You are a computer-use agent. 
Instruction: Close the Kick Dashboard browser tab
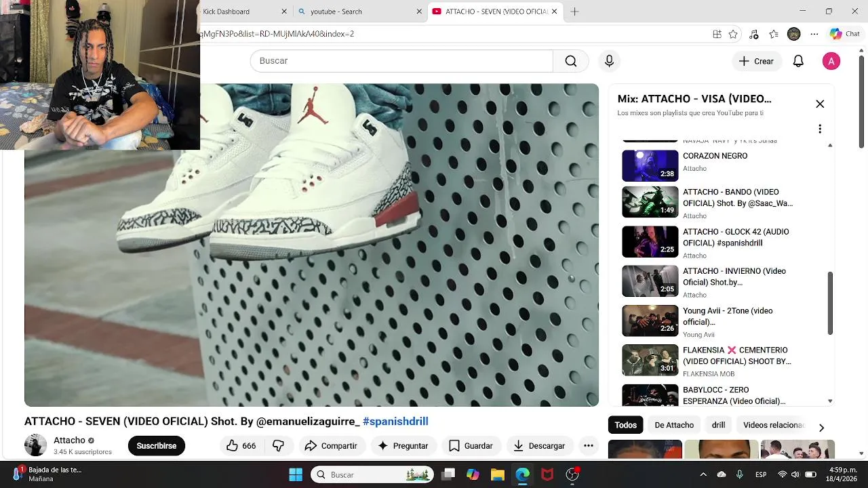tap(284, 12)
